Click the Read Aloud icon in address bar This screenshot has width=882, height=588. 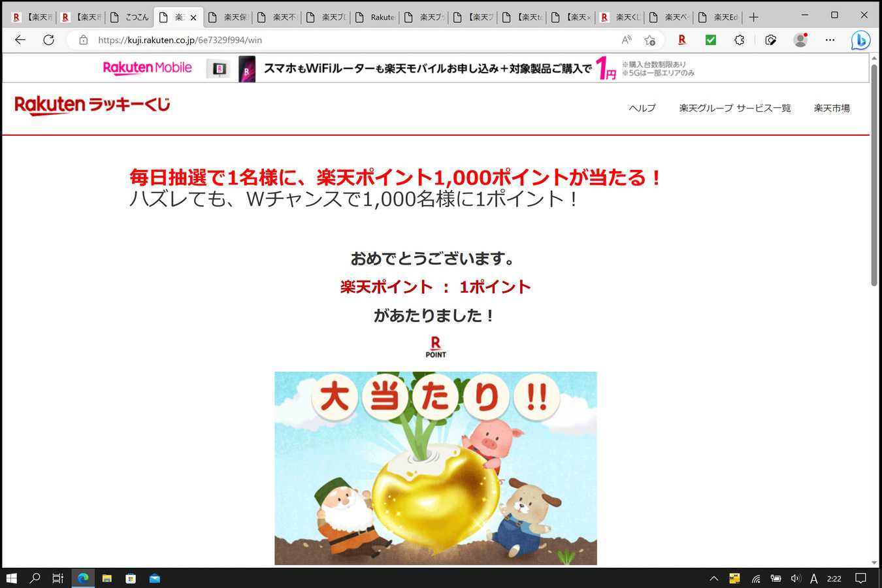[626, 40]
